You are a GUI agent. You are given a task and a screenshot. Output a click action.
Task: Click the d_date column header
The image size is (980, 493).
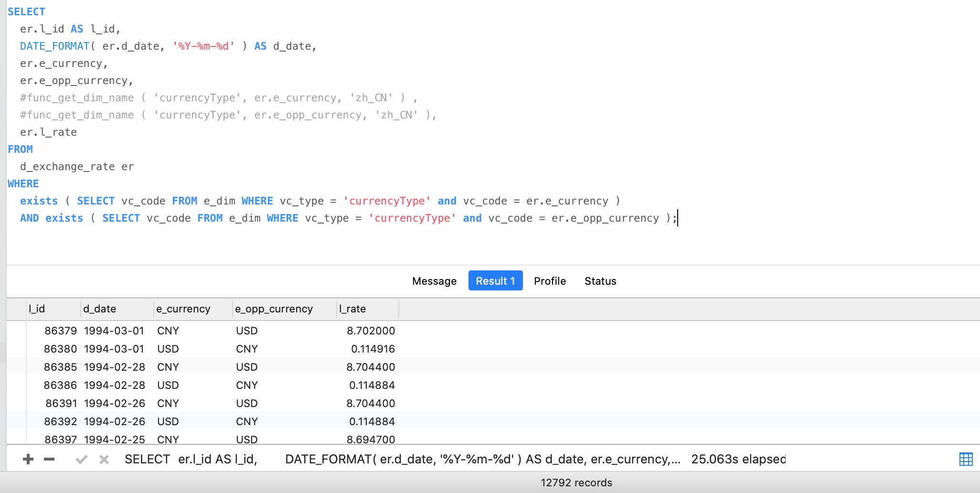click(117, 309)
